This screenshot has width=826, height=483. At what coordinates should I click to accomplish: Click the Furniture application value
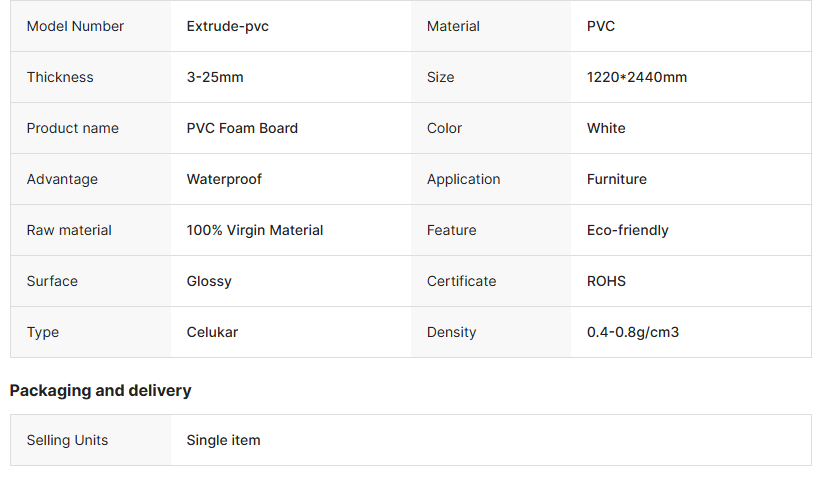(616, 180)
